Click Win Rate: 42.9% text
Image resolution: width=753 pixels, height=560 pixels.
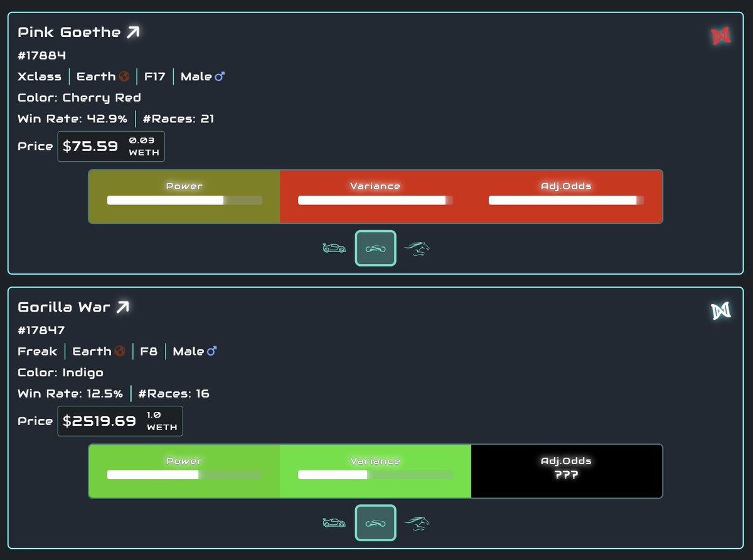coord(72,119)
